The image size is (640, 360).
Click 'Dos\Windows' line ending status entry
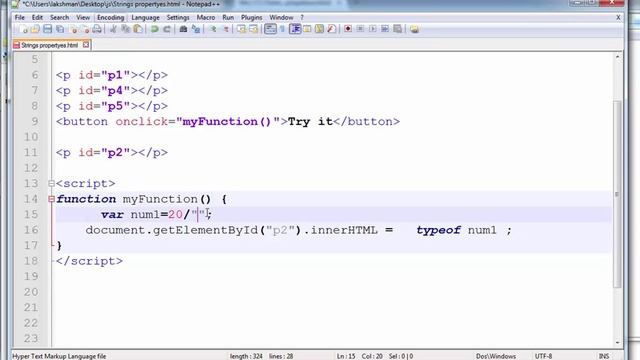[x=496, y=356]
